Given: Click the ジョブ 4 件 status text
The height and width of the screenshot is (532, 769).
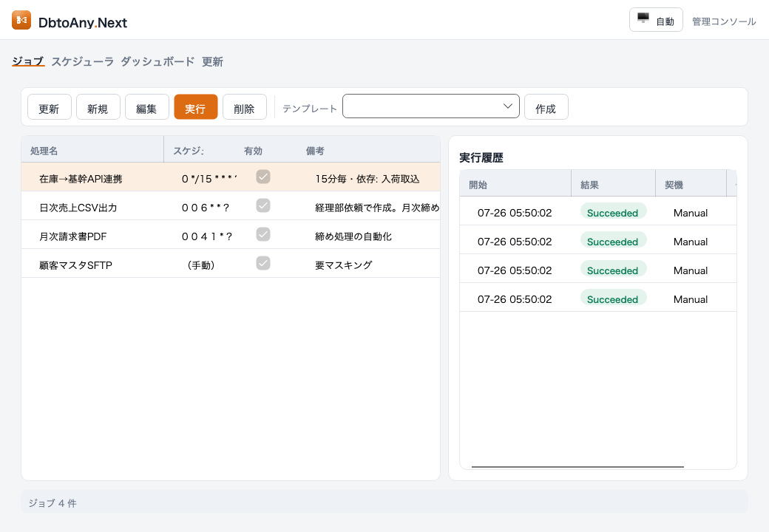Looking at the screenshot, I should tap(52, 503).
